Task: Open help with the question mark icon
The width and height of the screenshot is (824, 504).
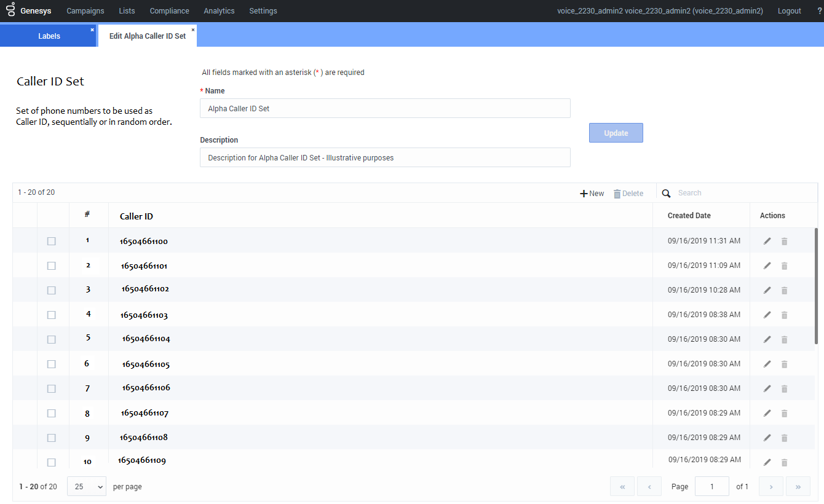Action: (811, 11)
